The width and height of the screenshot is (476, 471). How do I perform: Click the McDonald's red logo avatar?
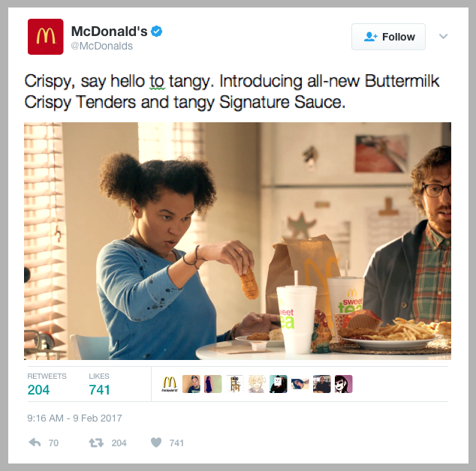click(46, 37)
